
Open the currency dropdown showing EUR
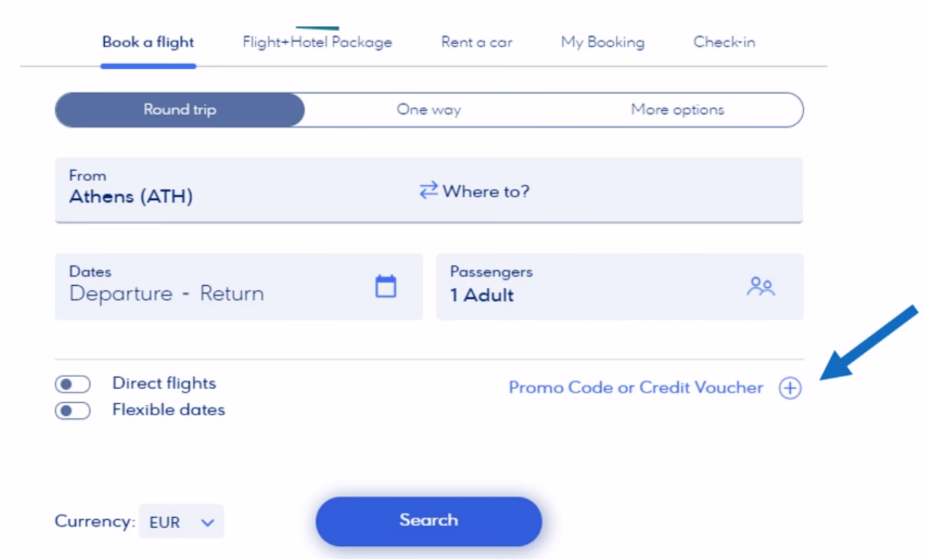point(182,521)
